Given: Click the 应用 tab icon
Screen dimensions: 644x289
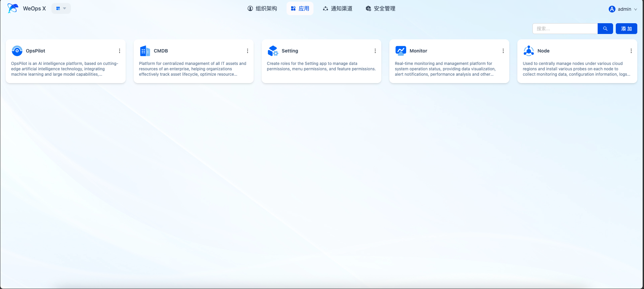Looking at the screenshot, I should coord(293,8).
